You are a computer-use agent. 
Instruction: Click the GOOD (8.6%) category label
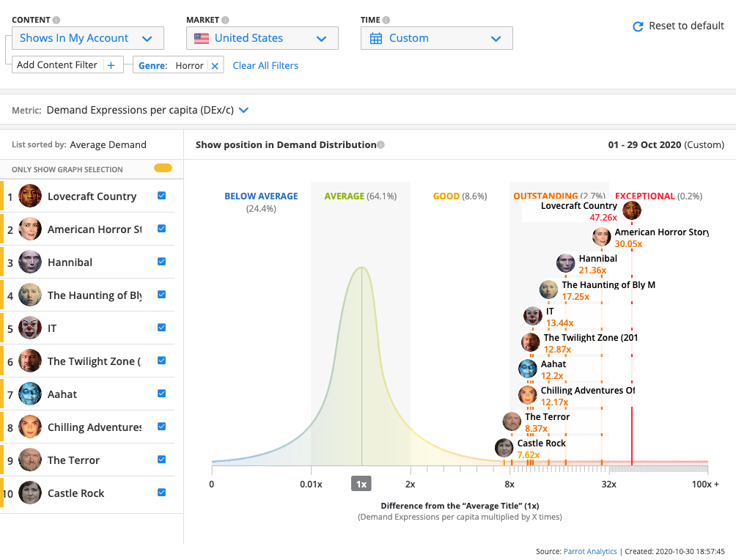(x=460, y=196)
